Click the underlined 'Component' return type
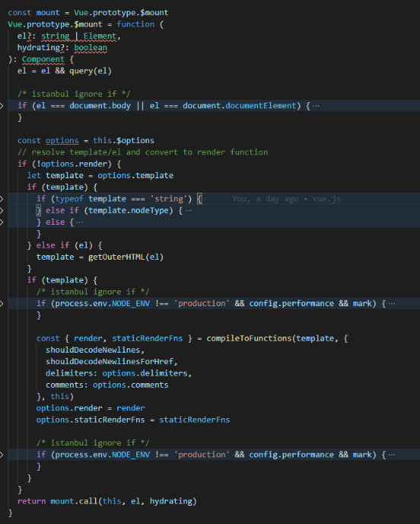Screen dimensions: 420x524 coord(43,59)
